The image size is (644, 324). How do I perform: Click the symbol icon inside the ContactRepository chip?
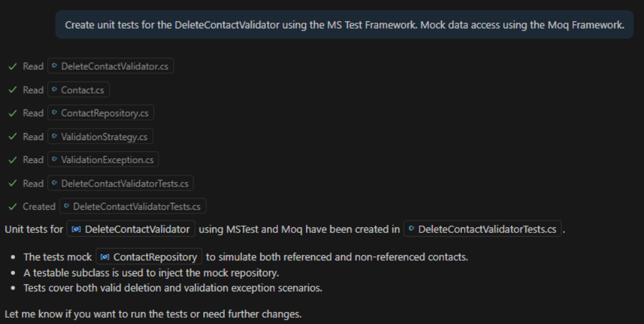[105, 257]
